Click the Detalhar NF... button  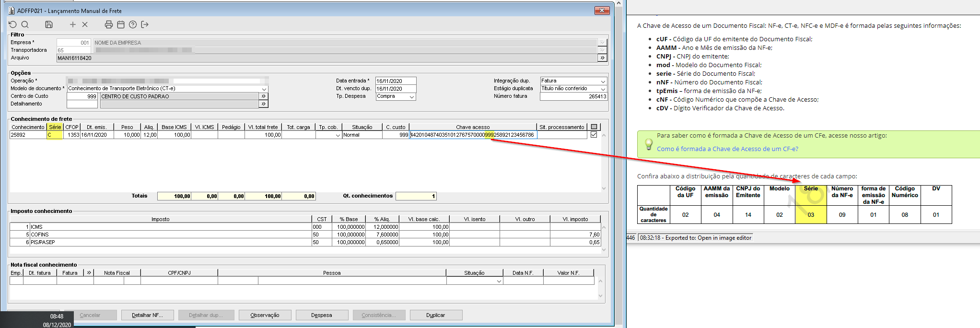click(x=147, y=315)
